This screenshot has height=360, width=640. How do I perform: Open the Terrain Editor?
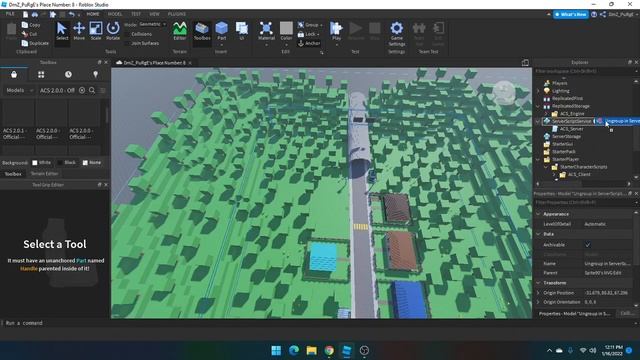(180, 31)
